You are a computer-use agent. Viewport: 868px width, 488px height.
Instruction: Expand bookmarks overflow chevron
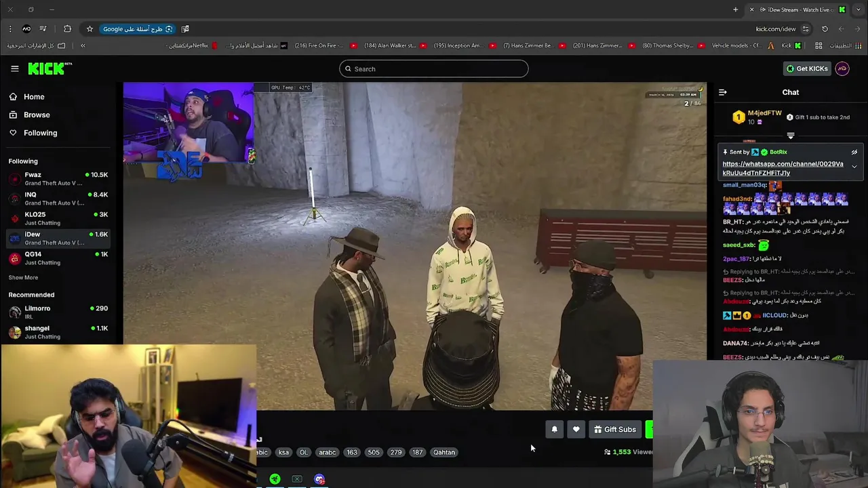coord(83,45)
